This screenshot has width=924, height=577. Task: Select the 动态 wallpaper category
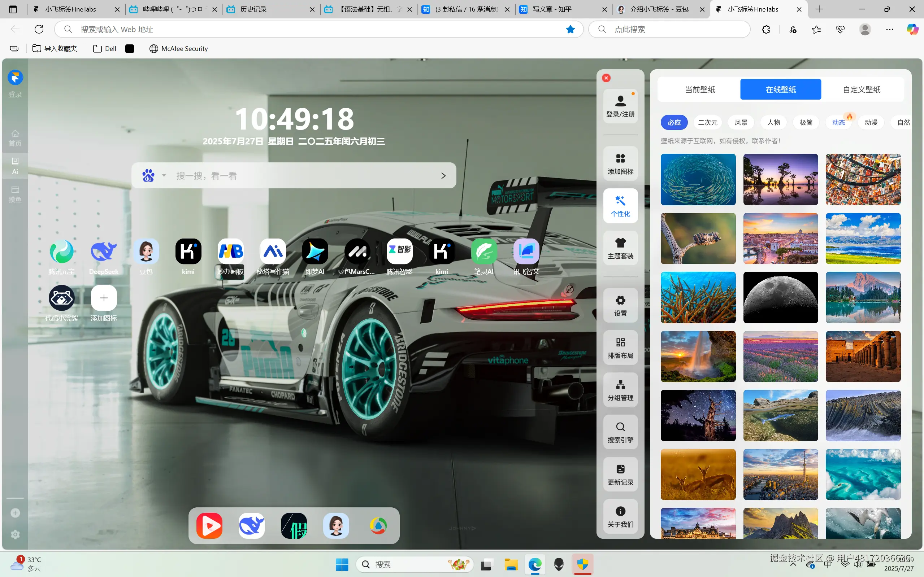click(x=838, y=122)
